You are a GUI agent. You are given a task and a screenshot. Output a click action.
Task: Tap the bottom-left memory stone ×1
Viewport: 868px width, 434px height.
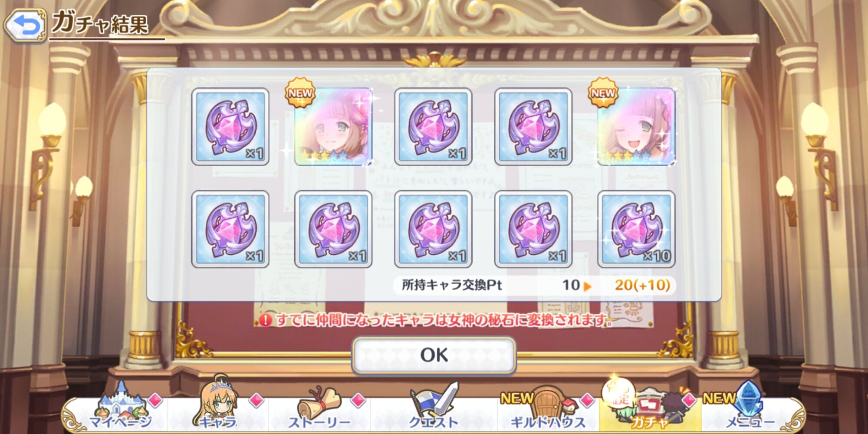(x=230, y=229)
